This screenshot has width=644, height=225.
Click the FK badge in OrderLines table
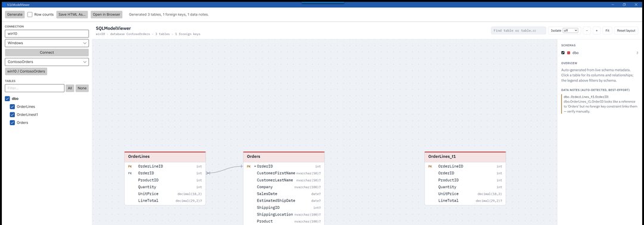coord(130,173)
